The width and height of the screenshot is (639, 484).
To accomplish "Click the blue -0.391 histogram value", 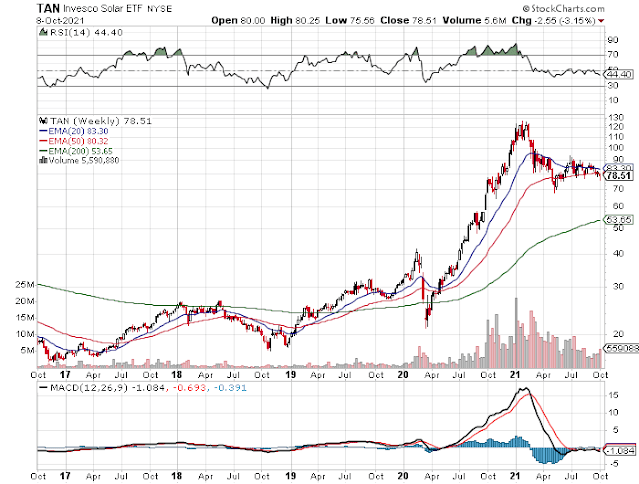I will click(229, 387).
